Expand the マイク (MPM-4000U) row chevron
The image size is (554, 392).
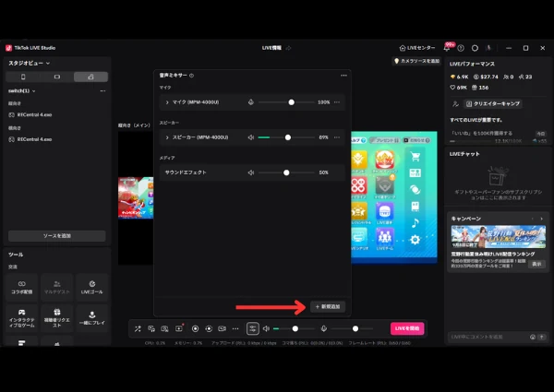coord(167,102)
